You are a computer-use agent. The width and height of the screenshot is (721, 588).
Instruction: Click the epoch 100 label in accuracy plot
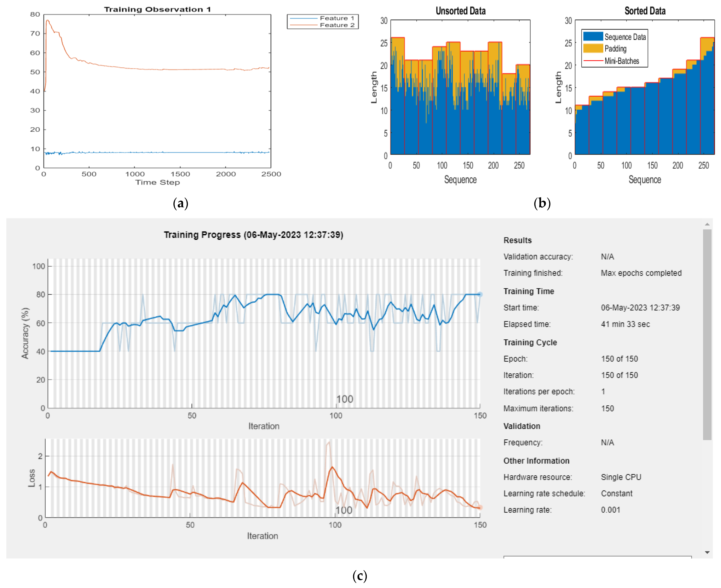[344, 399]
